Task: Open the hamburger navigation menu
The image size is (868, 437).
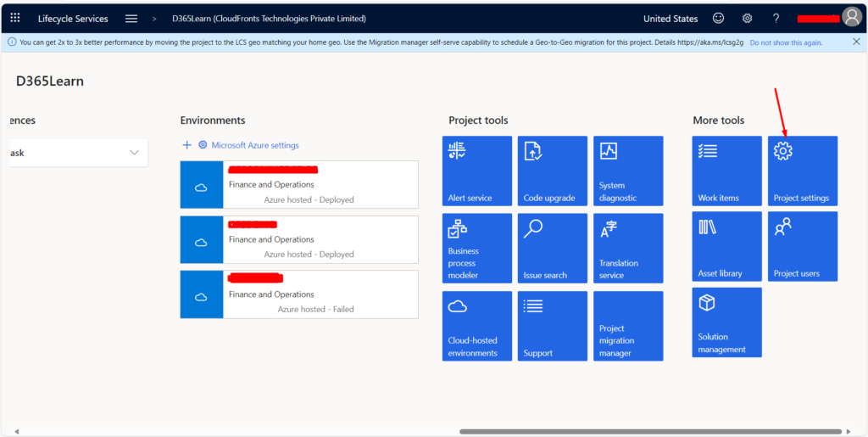Action: (x=131, y=19)
